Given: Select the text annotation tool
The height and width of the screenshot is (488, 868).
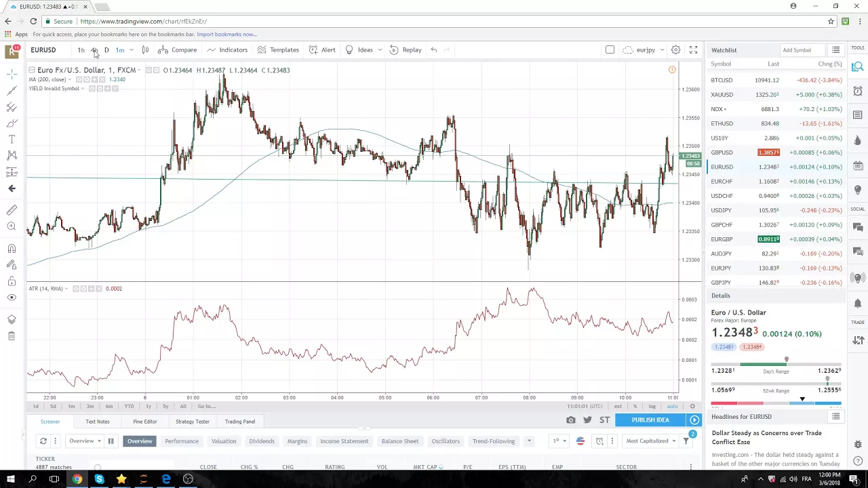Looking at the screenshot, I should [12, 139].
